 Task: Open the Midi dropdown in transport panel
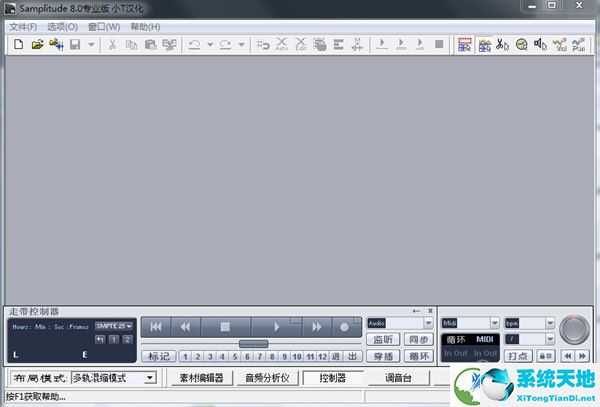pyautogui.click(x=494, y=324)
